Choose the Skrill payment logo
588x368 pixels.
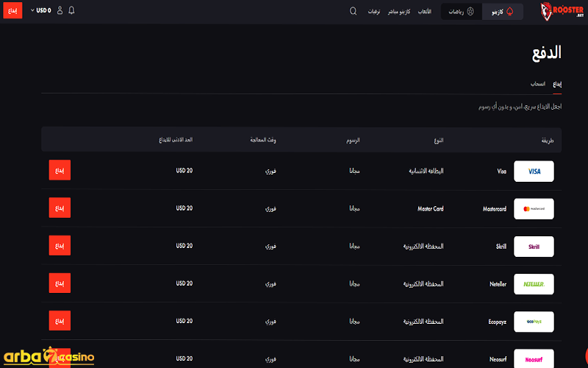click(x=534, y=247)
